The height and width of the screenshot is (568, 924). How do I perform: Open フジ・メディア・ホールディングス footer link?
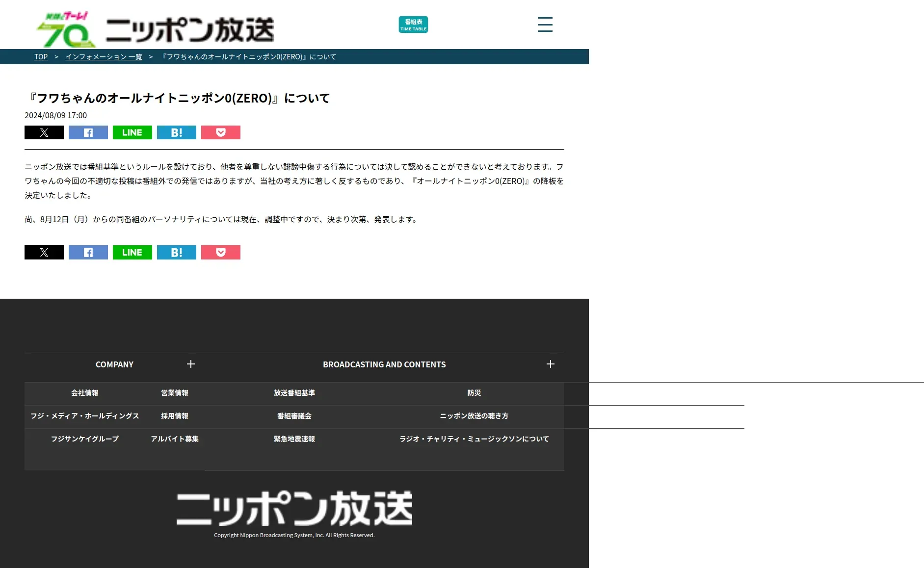point(85,416)
